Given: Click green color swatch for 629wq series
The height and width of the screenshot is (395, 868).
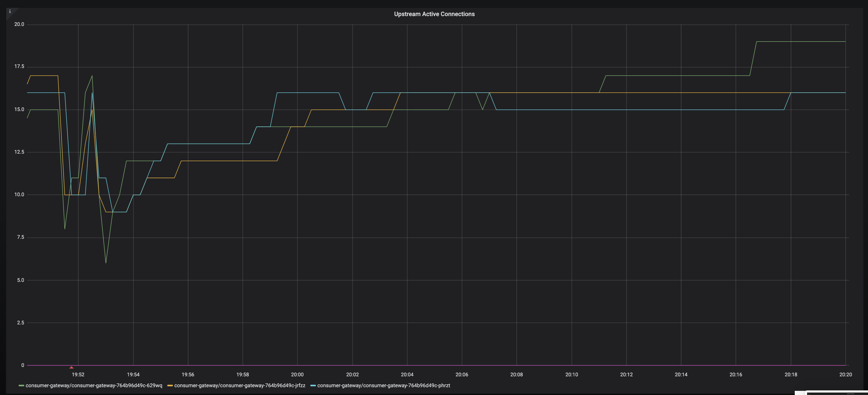Looking at the screenshot, I should click(21, 386).
